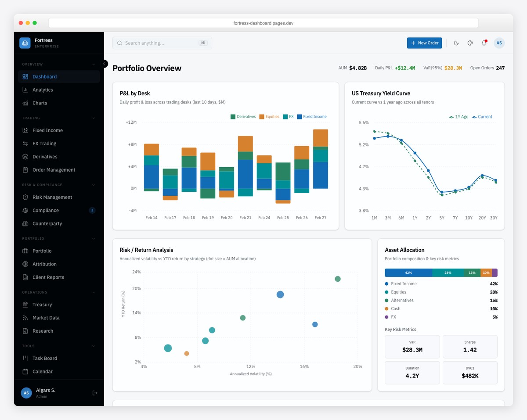Open notifications via the bell icon
Image resolution: width=527 pixels, height=420 pixels.
point(484,43)
